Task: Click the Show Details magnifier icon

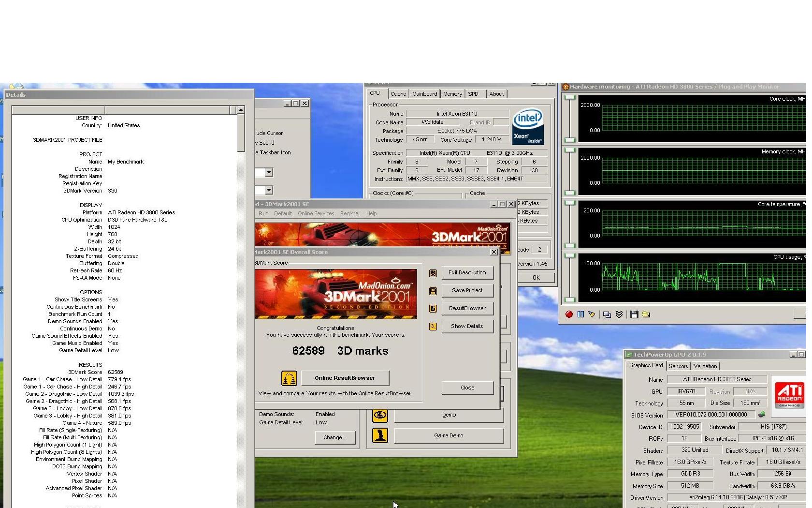Action: click(433, 327)
